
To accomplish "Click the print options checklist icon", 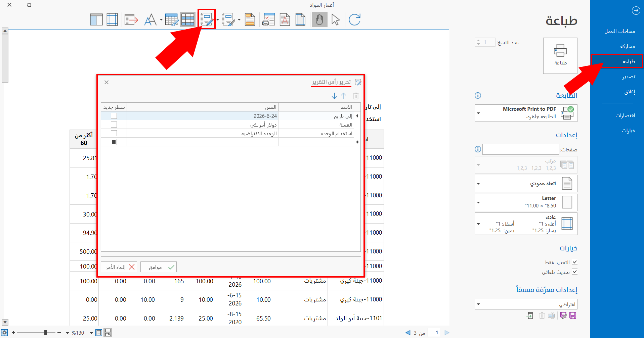I will pyautogui.click(x=269, y=19).
